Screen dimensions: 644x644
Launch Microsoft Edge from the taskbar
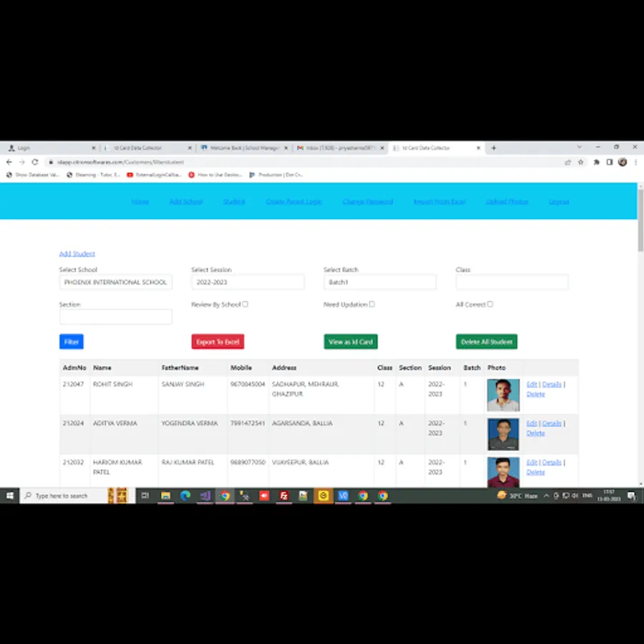point(185,496)
